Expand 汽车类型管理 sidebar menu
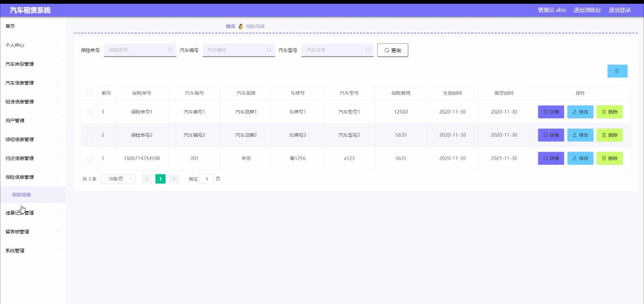The image size is (644, 304). pos(33,64)
